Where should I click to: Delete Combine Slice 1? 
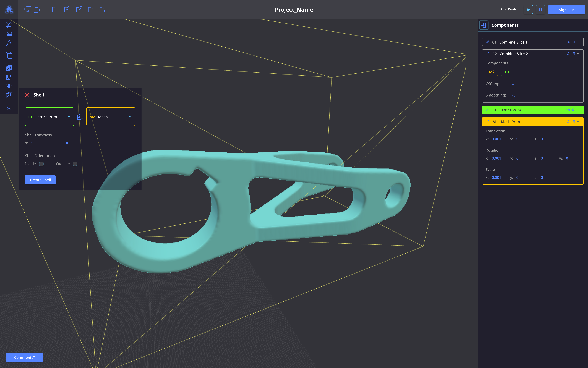tap(574, 42)
